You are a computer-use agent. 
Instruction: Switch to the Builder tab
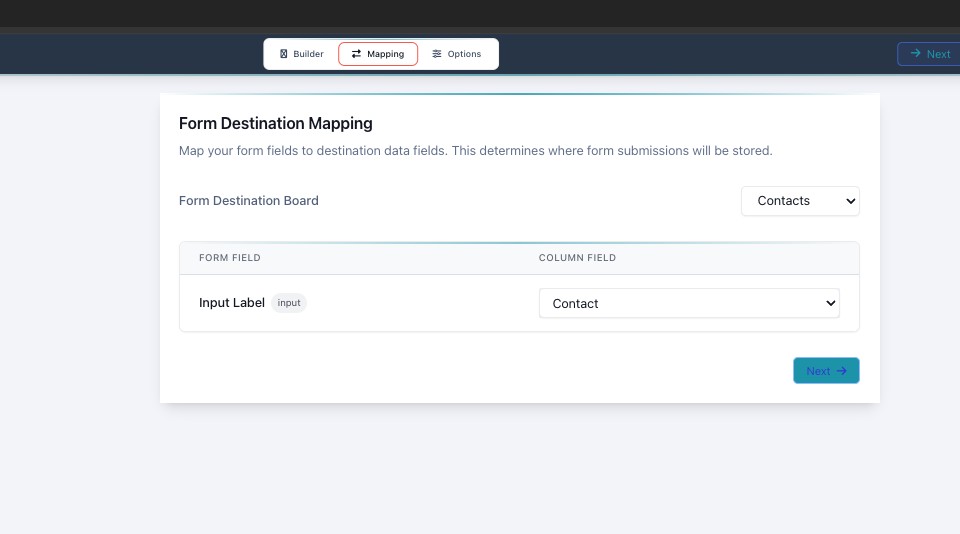coord(301,54)
